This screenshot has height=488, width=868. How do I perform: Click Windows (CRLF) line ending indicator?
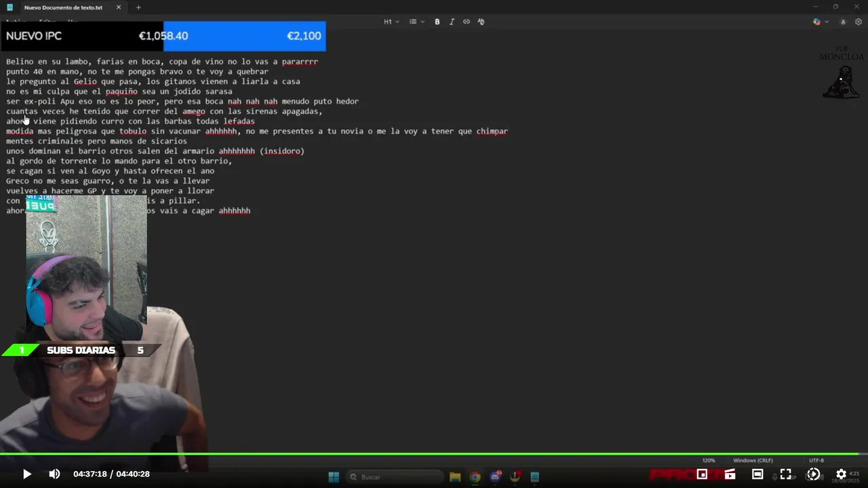point(753,460)
